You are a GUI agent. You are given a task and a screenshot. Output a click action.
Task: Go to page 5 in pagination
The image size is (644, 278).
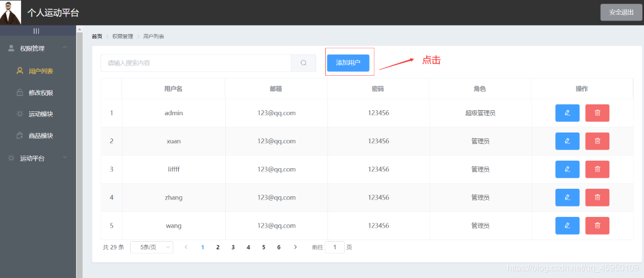click(263, 247)
